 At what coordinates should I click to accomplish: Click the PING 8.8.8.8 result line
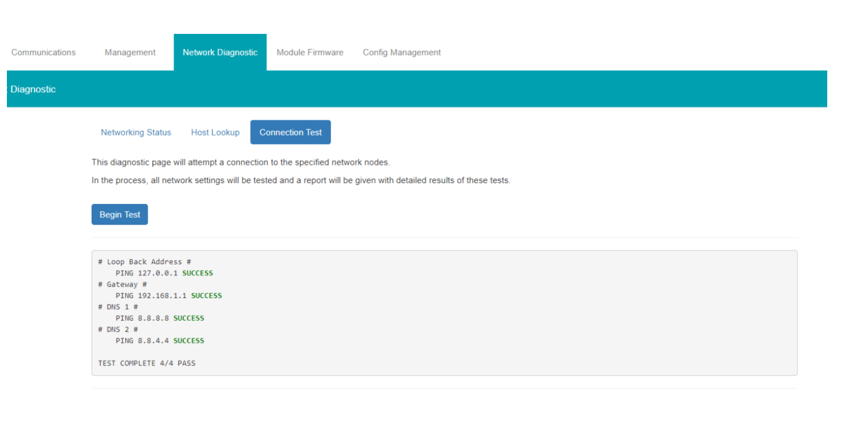[x=159, y=318]
